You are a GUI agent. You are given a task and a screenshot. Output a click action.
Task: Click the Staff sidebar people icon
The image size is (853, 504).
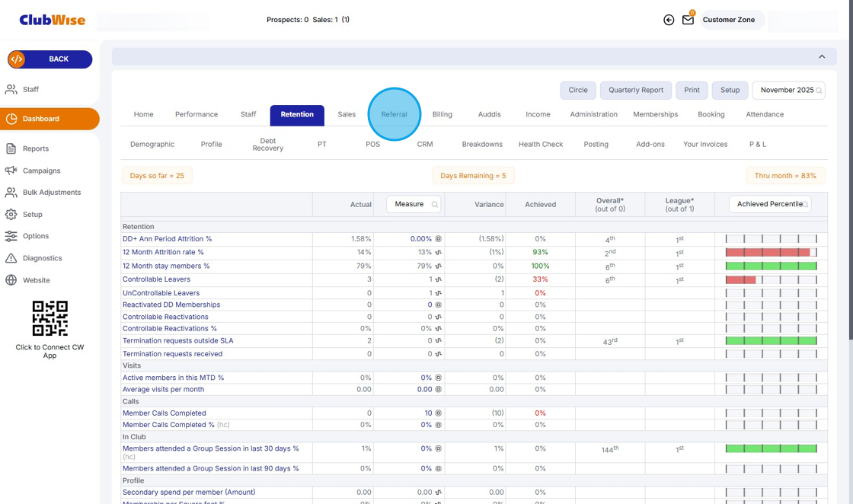point(11,89)
